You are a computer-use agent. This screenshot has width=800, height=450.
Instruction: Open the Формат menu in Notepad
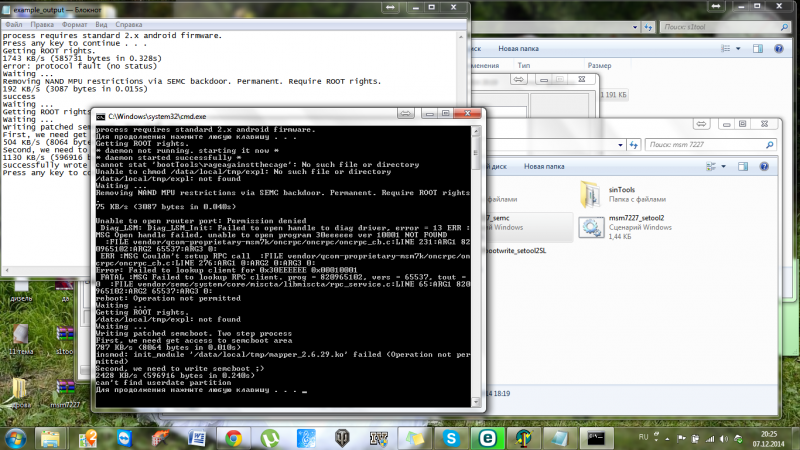pos(81,23)
